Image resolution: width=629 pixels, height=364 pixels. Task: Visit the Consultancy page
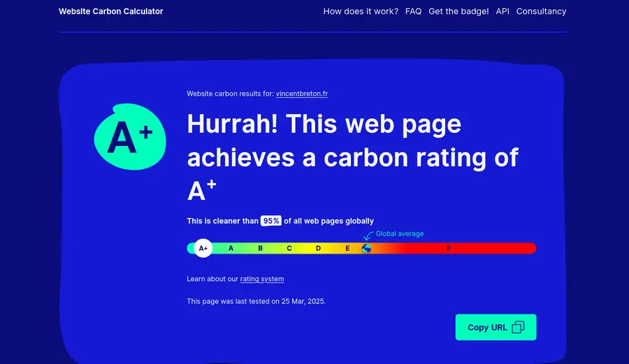click(541, 11)
